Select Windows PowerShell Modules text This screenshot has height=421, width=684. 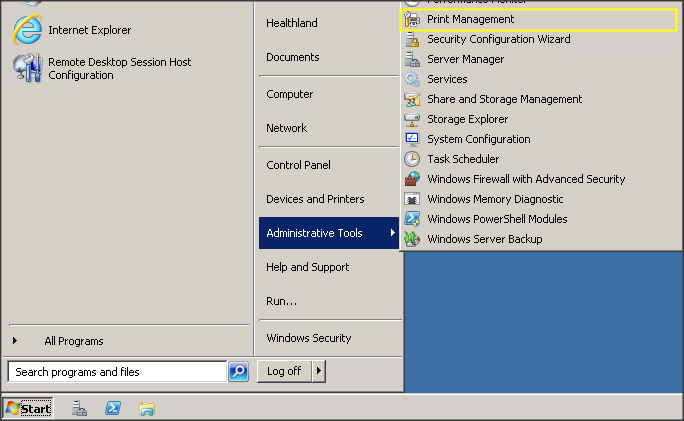click(497, 219)
